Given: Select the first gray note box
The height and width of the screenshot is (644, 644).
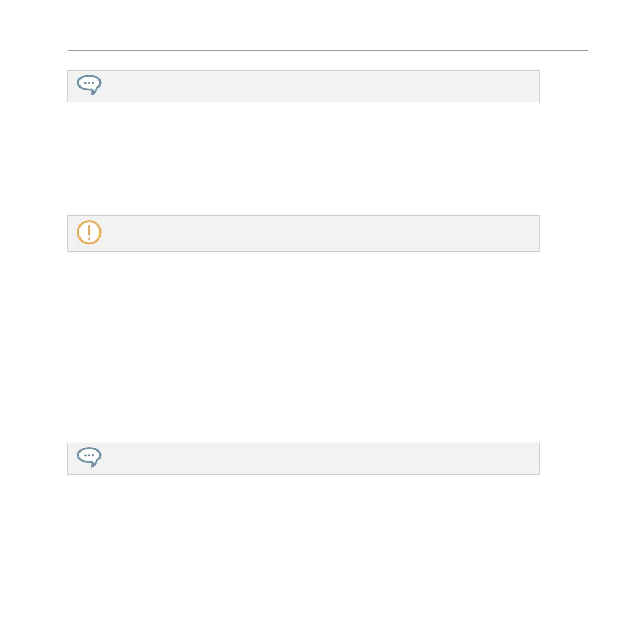Looking at the screenshot, I should [x=303, y=87].
